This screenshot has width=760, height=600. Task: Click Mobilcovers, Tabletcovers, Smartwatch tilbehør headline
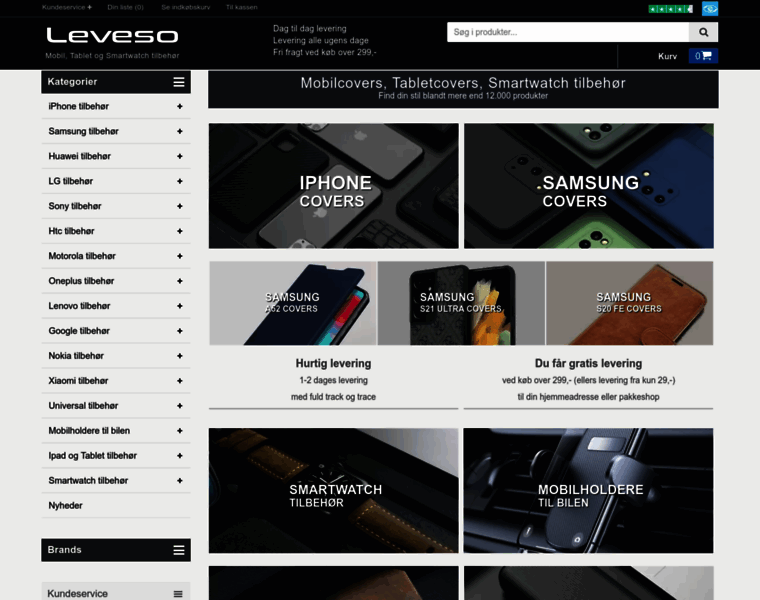[463, 83]
